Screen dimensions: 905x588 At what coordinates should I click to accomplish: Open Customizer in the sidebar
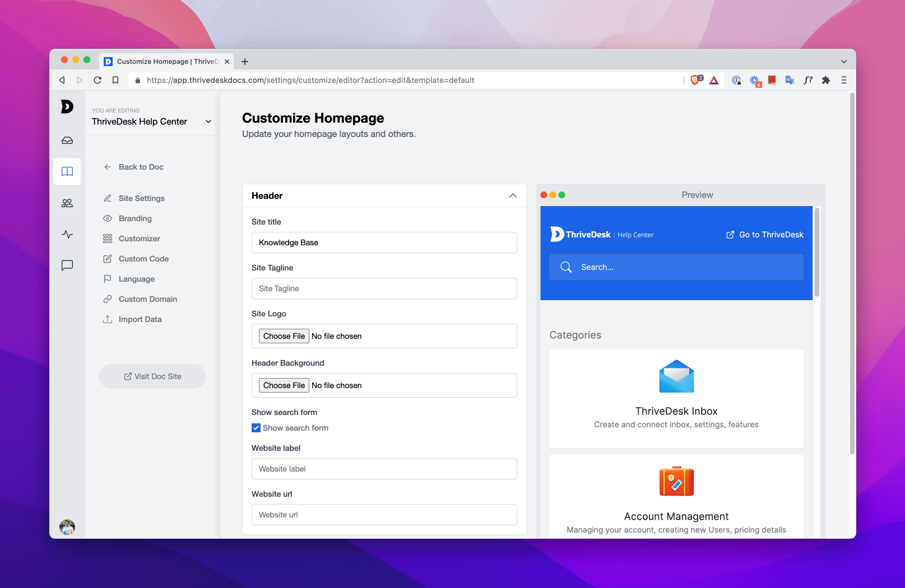point(140,239)
